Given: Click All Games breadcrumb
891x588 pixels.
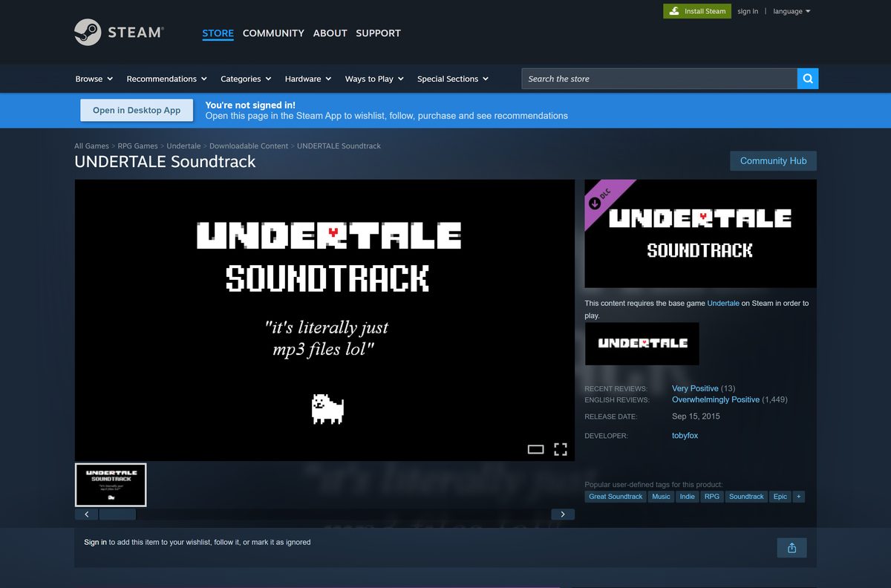Looking at the screenshot, I should [91, 146].
